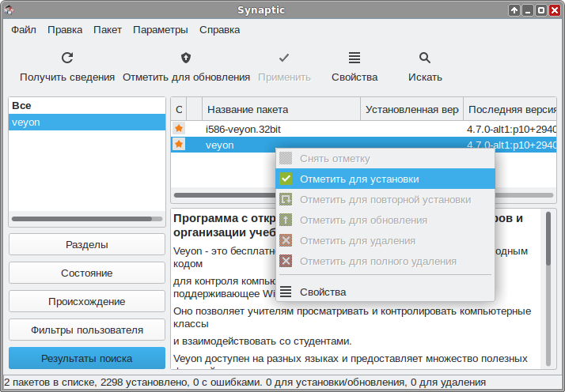Viewport: 565px width, 392px height.
Task: Open the Правка menu
Action: point(65,29)
